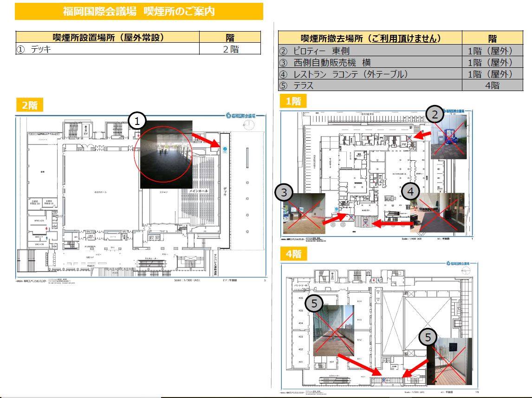Select row ③ 西側自動販売機 横
Screen dimensions: 532x398
pyautogui.click(x=401, y=62)
